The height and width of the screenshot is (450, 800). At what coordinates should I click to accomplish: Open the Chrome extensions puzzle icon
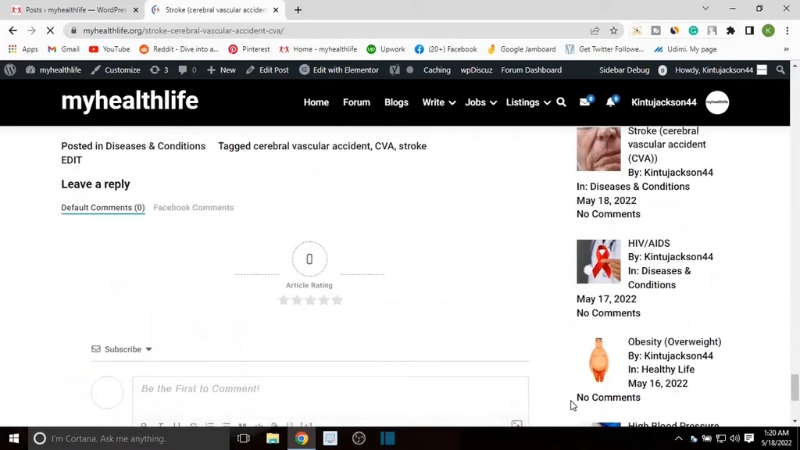[731, 31]
